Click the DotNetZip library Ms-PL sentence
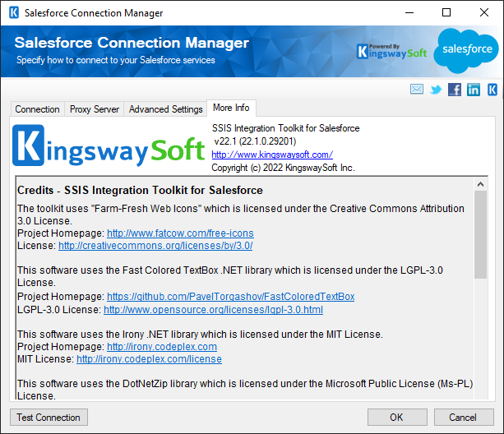 [245, 390]
